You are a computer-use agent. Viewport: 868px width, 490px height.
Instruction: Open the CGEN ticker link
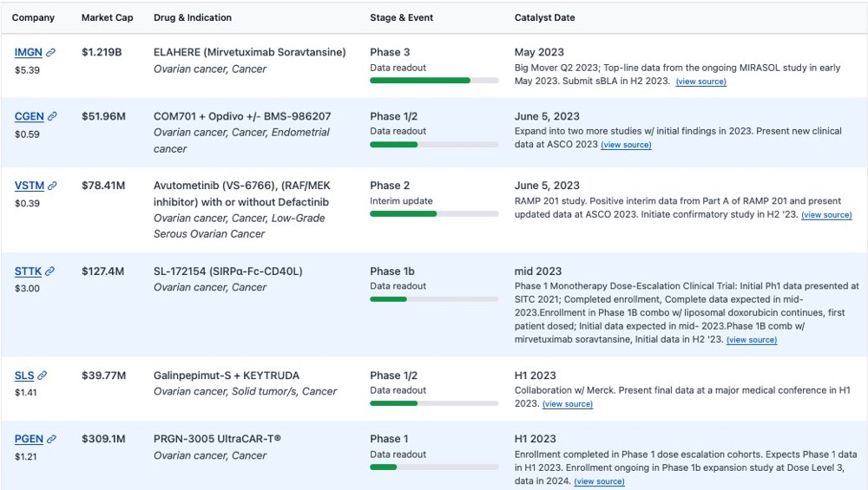coord(30,117)
